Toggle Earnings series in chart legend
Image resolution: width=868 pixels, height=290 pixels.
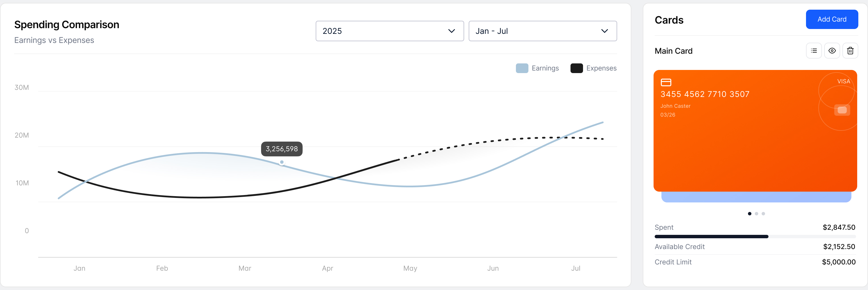537,68
